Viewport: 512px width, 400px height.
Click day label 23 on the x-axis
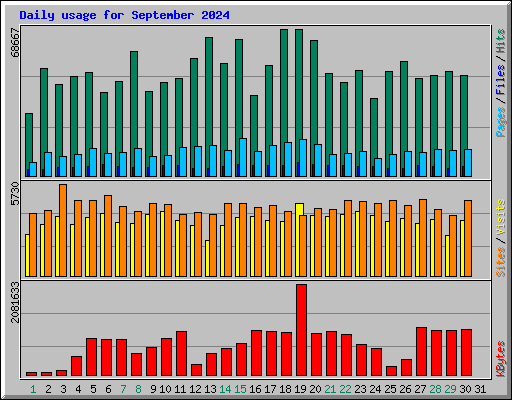[360, 389]
